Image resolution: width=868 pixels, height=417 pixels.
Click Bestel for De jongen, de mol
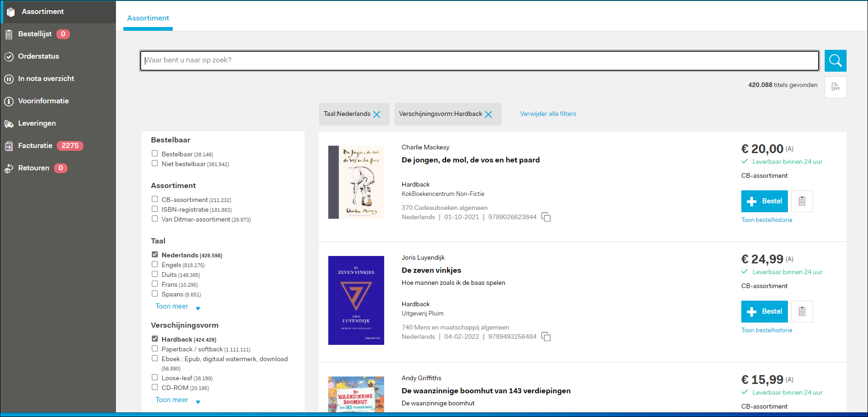(x=765, y=201)
